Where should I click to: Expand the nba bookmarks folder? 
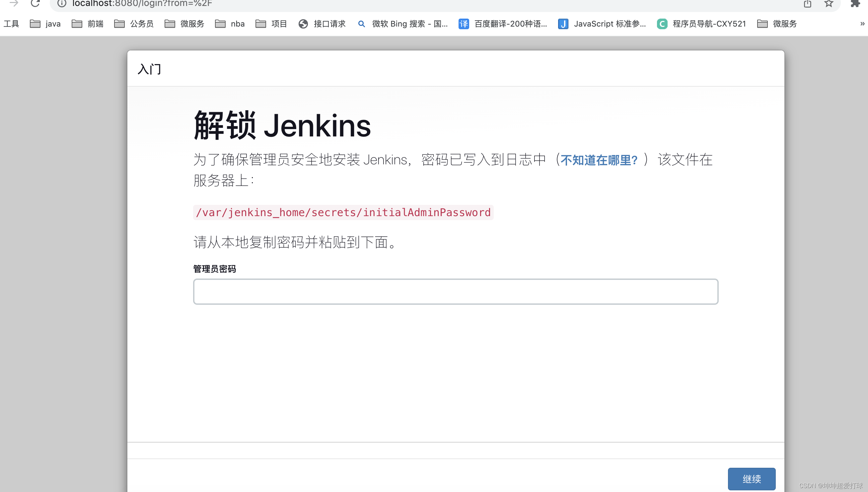click(230, 24)
